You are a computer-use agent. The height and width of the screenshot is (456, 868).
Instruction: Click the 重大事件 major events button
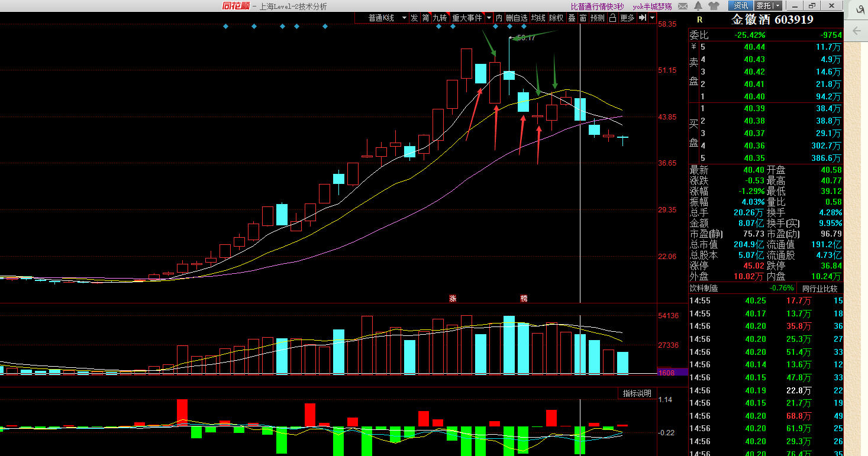467,18
